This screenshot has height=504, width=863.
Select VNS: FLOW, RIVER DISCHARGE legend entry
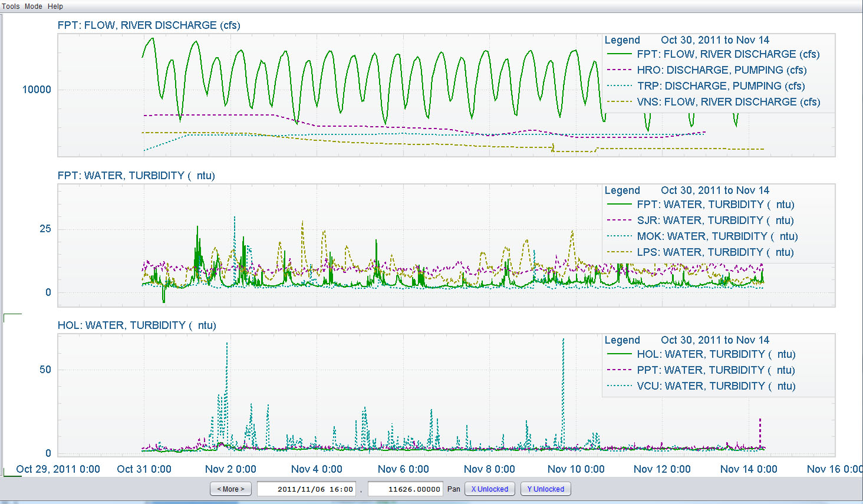713,102
